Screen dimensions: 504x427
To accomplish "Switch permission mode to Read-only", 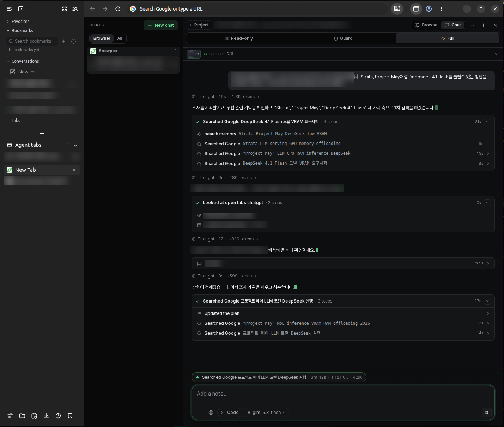I will 239,38.
